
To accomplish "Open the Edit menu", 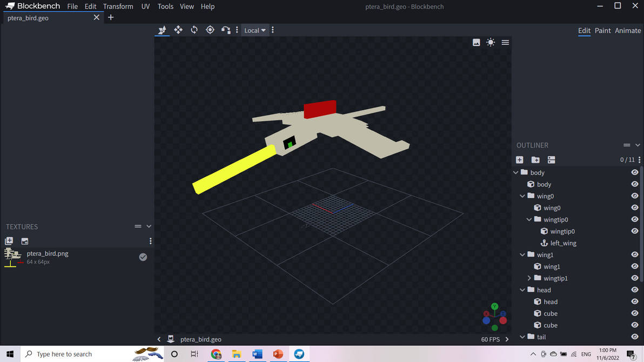I will (90, 6).
